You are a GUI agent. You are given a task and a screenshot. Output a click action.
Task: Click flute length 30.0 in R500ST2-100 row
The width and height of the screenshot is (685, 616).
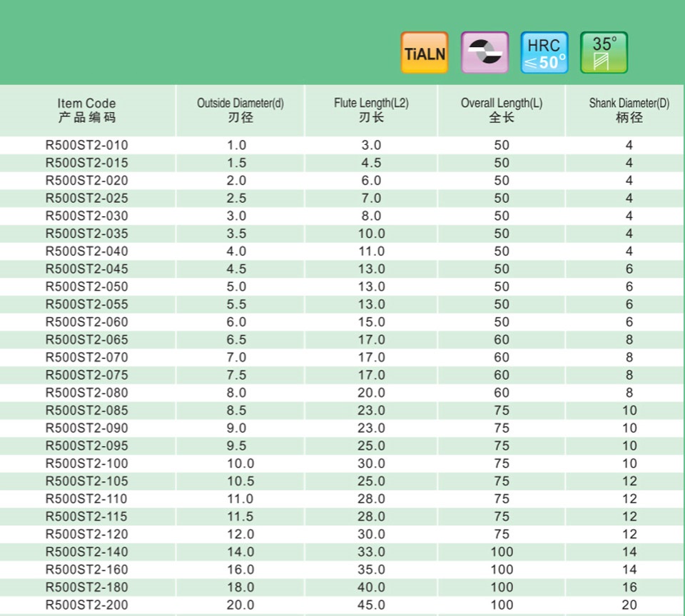371,463
